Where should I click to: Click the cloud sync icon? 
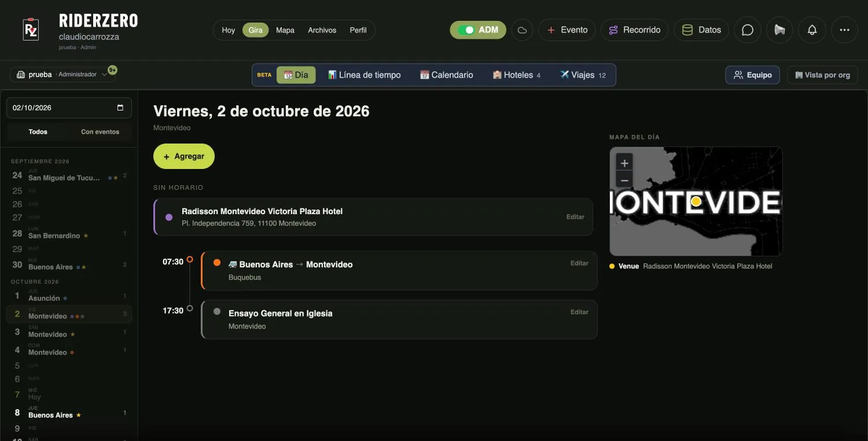pyautogui.click(x=522, y=30)
